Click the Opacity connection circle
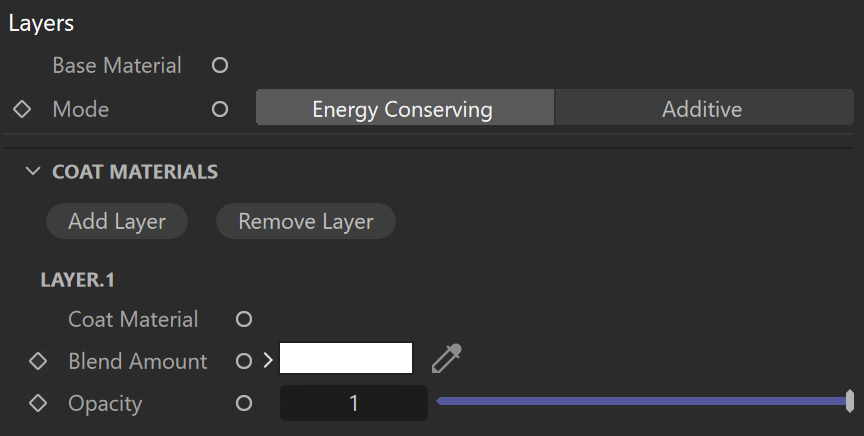The height and width of the screenshot is (436, 864). pyautogui.click(x=244, y=403)
